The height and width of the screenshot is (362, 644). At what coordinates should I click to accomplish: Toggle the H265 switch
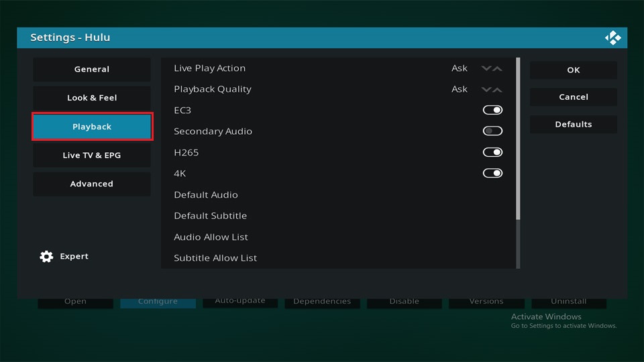492,152
